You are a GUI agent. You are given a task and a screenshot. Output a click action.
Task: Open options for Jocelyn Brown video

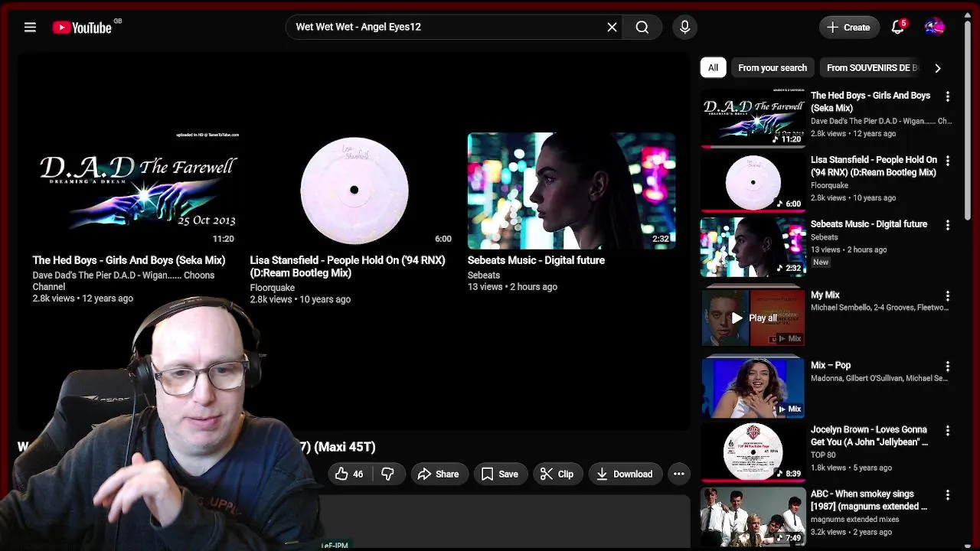(x=947, y=431)
